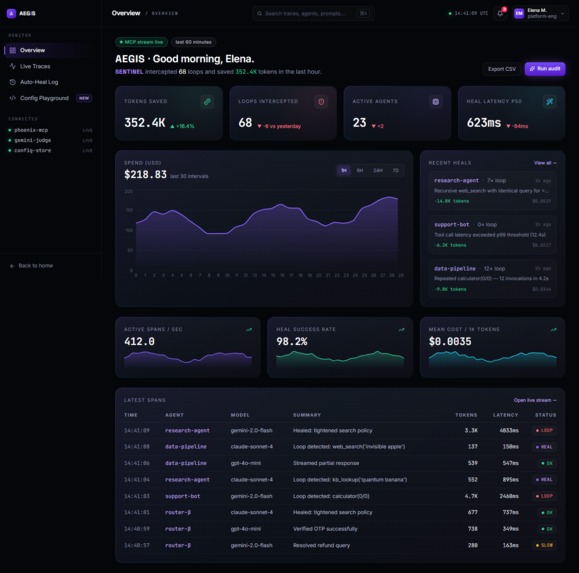Click support-bot in the 14:41:03 row

pyautogui.click(x=182, y=496)
